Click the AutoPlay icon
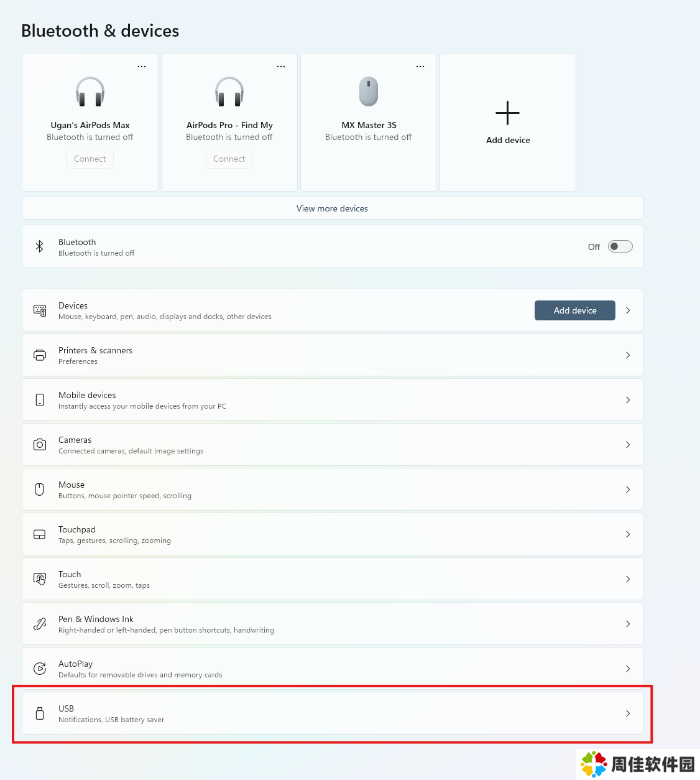700x780 pixels. [40, 669]
